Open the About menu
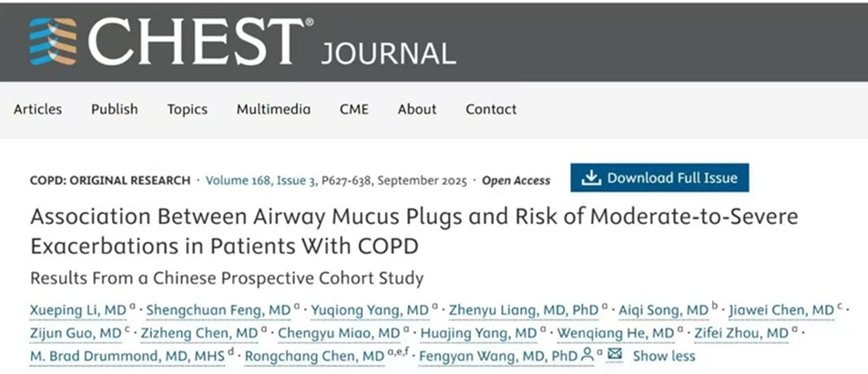 417,109
